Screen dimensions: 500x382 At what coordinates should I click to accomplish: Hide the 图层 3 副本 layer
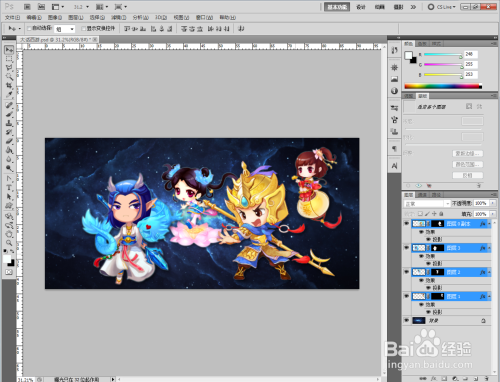click(406, 224)
